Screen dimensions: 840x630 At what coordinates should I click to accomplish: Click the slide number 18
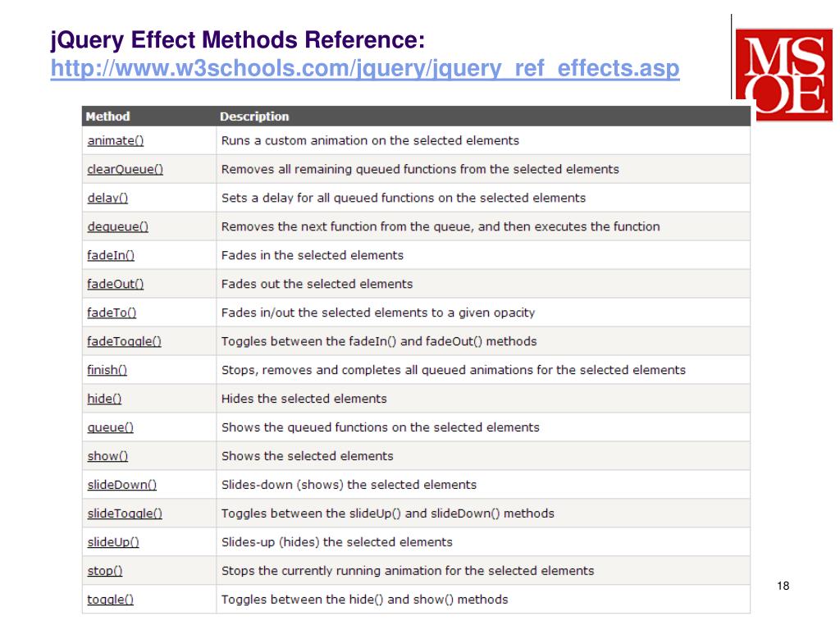pyautogui.click(x=783, y=586)
